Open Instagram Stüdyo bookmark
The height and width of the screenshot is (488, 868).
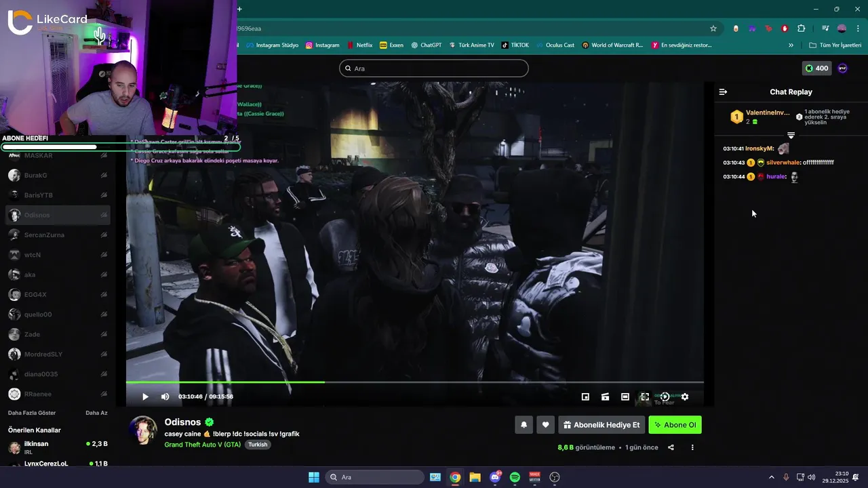272,45
